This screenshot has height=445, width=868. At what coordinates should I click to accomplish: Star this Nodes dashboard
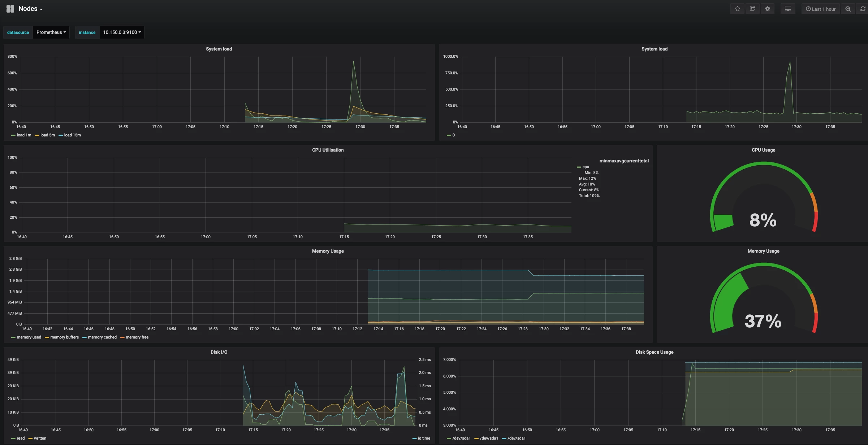click(x=738, y=9)
